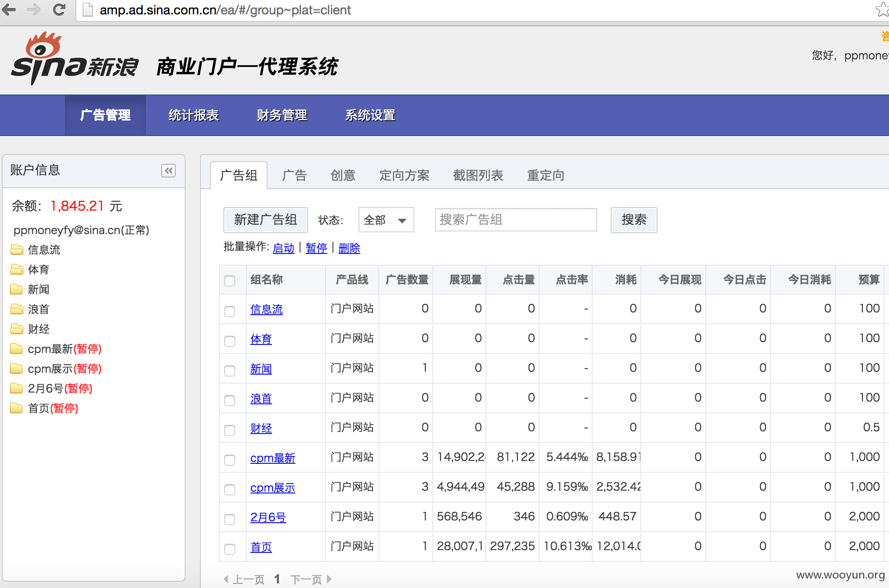Check the checkbox for cpm展示 row
The image size is (889, 588).
[x=230, y=489]
